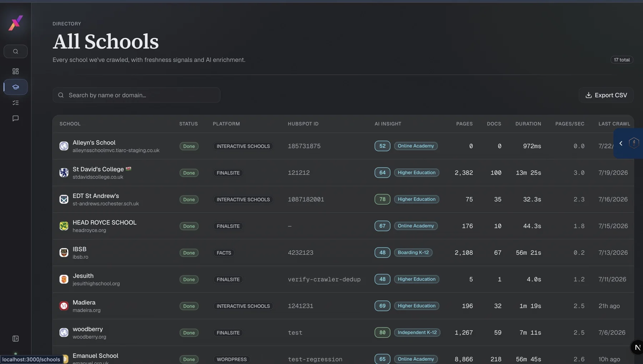Click the St David's College crest
The image size is (643, 364).
point(64,173)
